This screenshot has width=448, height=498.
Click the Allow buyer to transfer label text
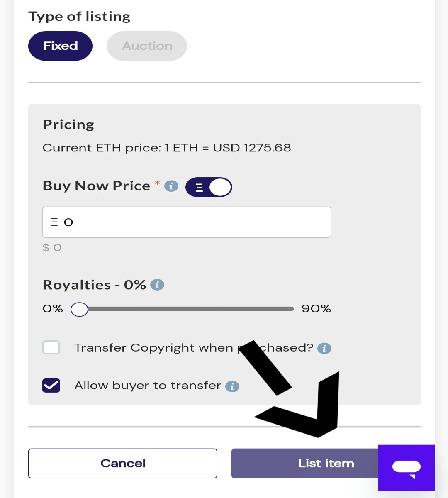point(148,386)
